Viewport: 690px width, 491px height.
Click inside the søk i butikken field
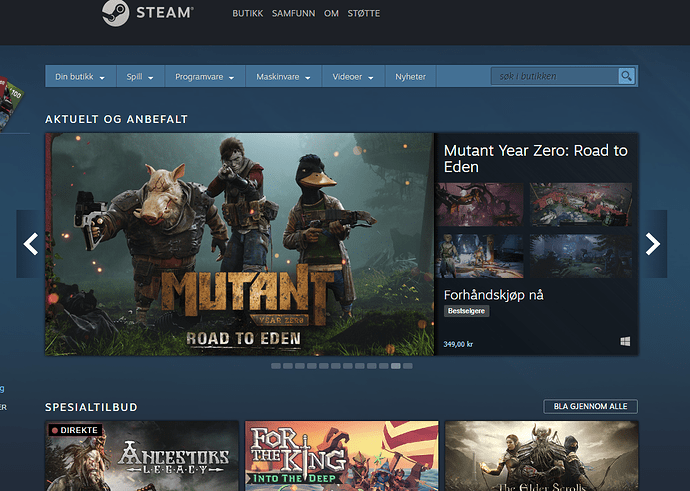pyautogui.click(x=554, y=76)
